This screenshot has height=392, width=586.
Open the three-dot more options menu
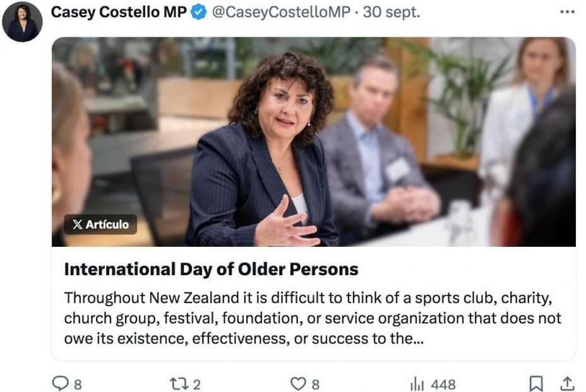[x=567, y=13]
